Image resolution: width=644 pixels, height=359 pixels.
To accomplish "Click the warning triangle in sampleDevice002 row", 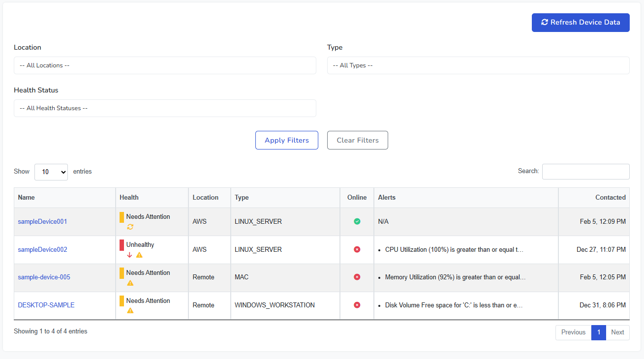I will click(x=139, y=255).
